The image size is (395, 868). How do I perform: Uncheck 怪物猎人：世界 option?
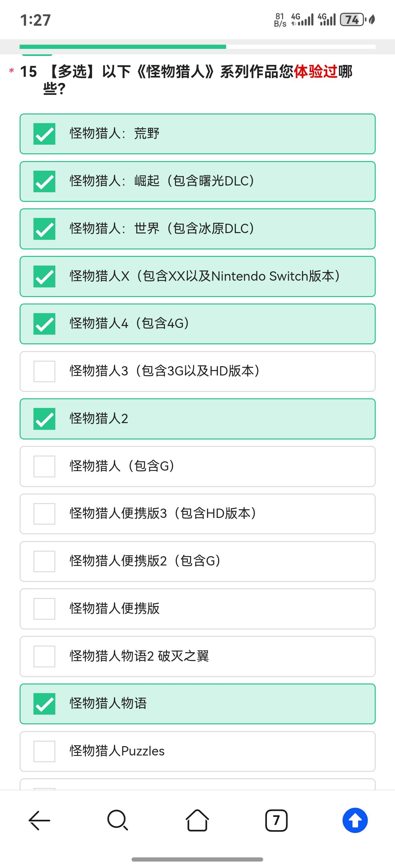(197, 229)
